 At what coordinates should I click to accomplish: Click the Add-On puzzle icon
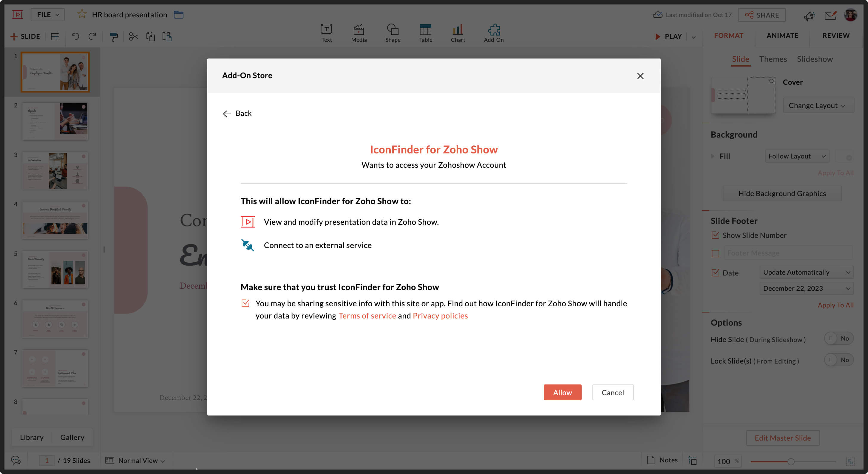(494, 30)
